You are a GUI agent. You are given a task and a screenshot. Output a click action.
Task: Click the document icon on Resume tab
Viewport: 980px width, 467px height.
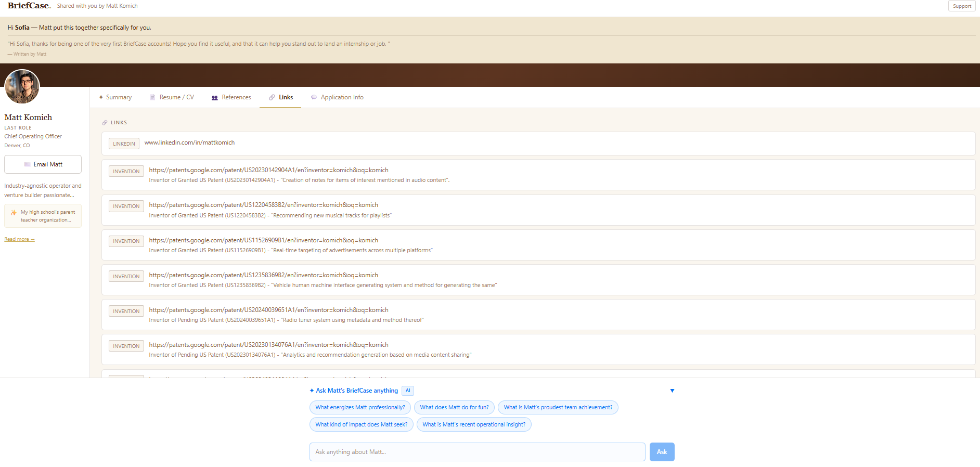(152, 97)
